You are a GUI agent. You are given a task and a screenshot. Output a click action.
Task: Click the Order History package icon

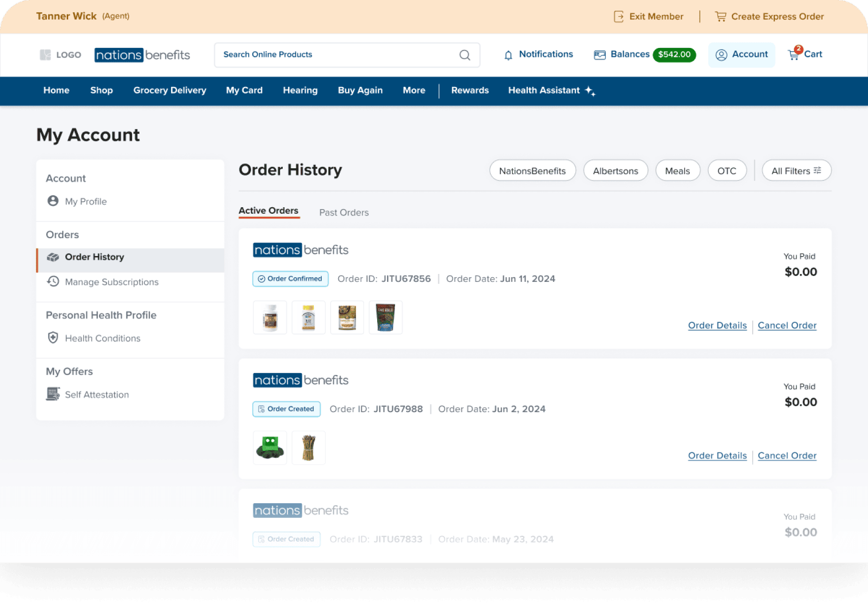point(53,257)
